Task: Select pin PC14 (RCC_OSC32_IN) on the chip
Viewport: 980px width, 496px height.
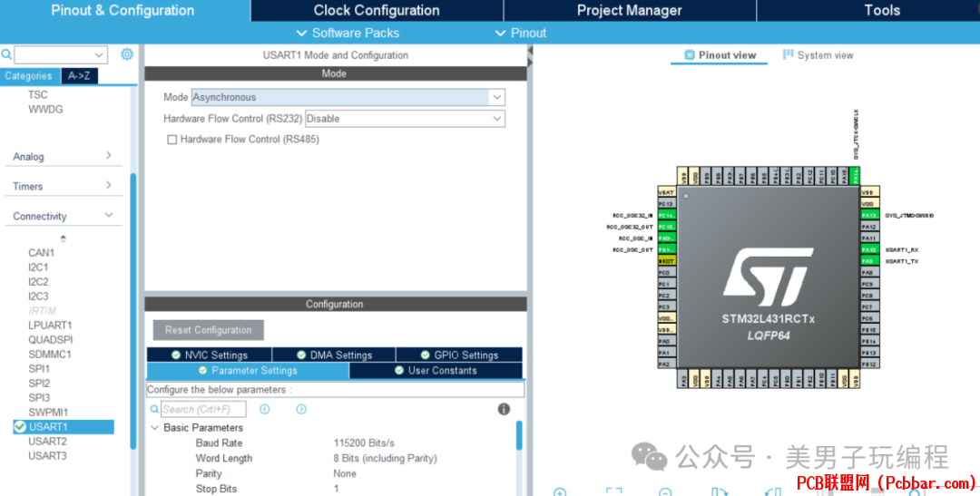Action: pos(666,215)
